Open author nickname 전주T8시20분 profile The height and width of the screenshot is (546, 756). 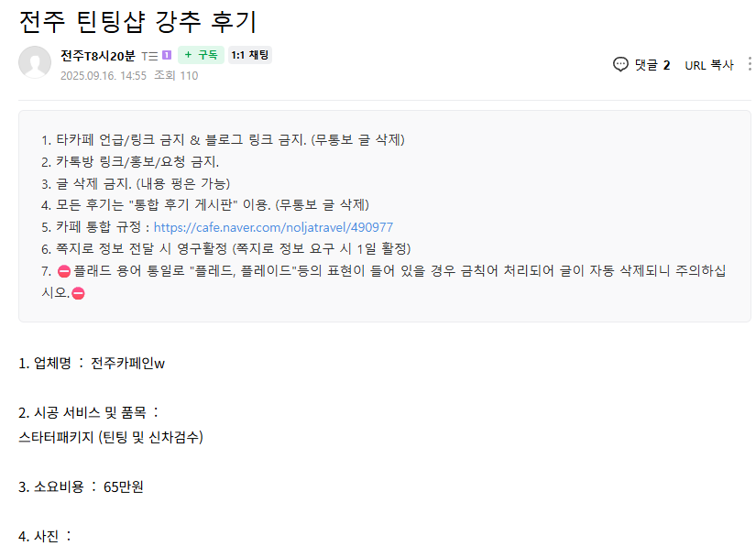(x=98, y=56)
